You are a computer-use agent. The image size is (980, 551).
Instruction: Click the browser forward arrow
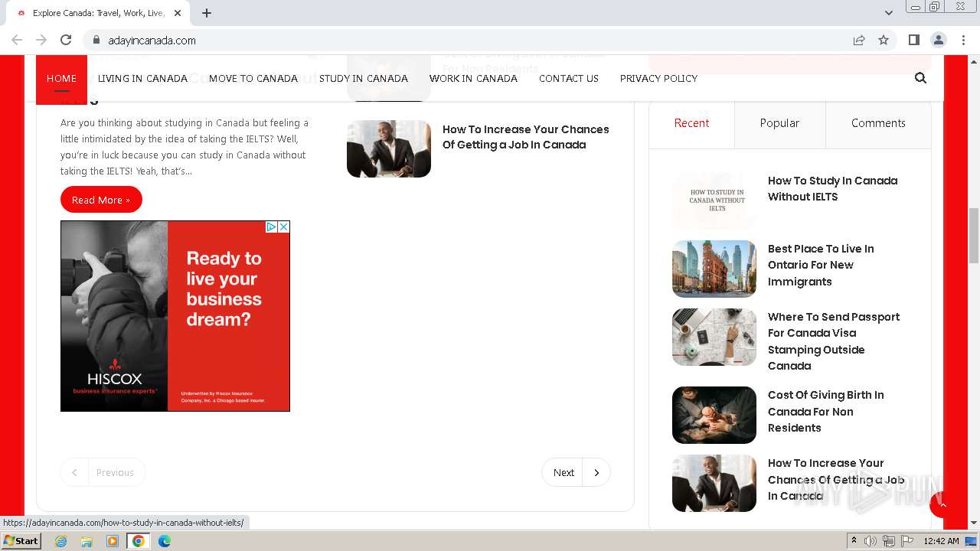coord(41,40)
